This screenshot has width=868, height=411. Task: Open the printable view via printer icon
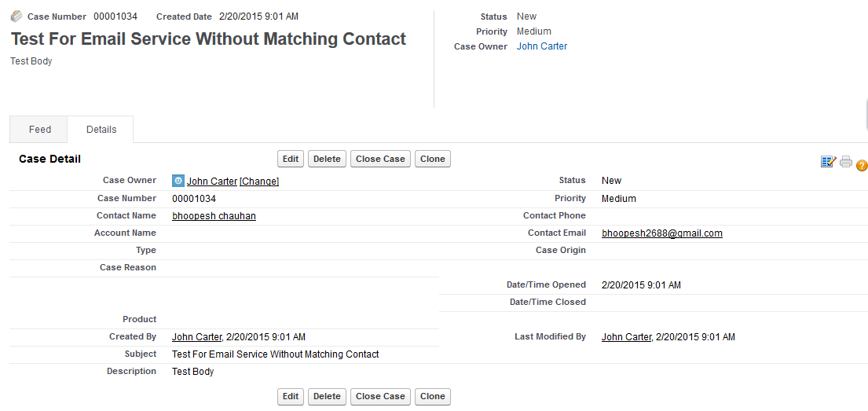pyautogui.click(x=846, y=162)
